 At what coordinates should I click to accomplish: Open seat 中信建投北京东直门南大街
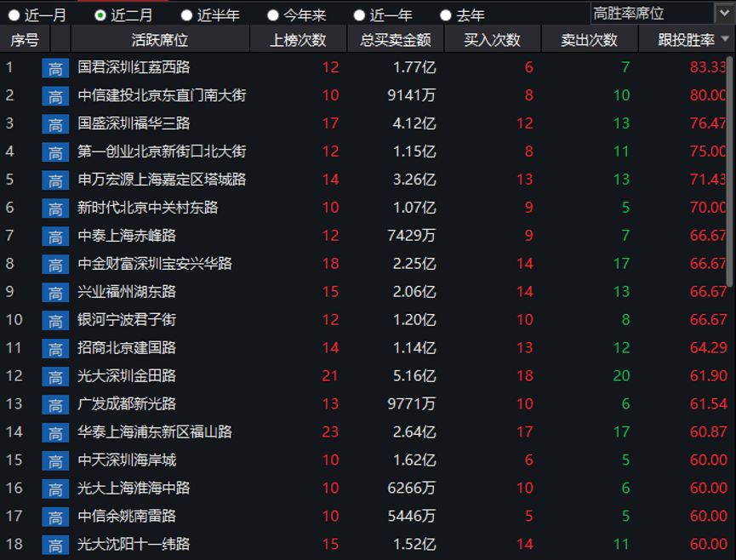(x=162, y=95)
